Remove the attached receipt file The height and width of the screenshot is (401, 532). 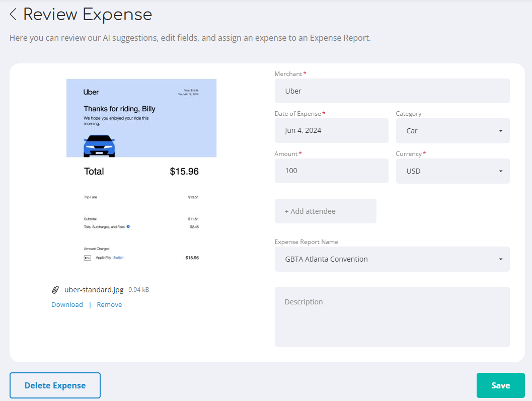(109, 304)
